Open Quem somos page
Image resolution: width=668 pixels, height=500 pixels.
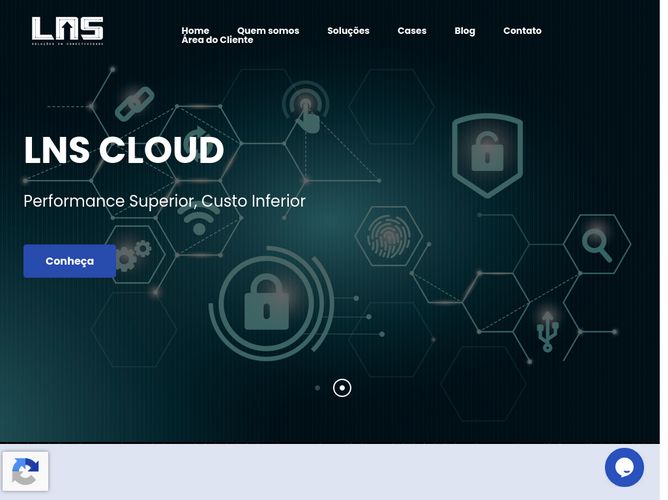point(268,31)
